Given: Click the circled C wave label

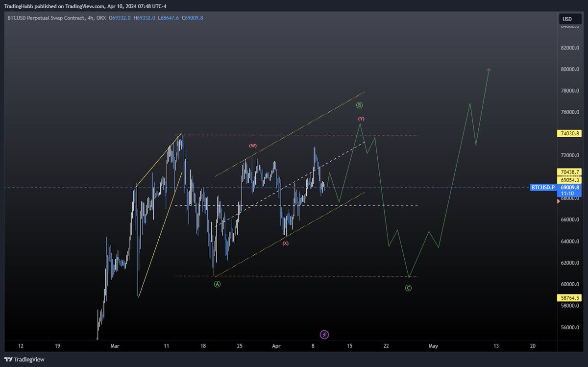Looking at the screenshot, I should pyautogui.click(x=408, y=288).
